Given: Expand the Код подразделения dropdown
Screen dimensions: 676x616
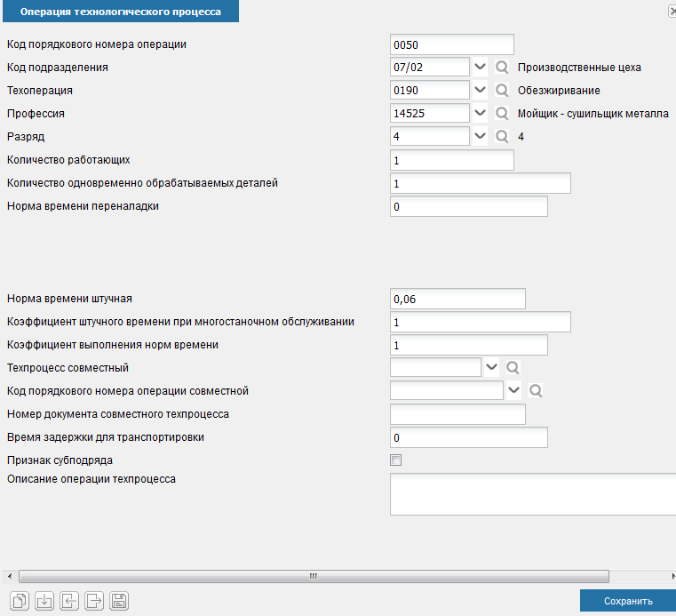Looking at the screenshot, I should point(480,67).
